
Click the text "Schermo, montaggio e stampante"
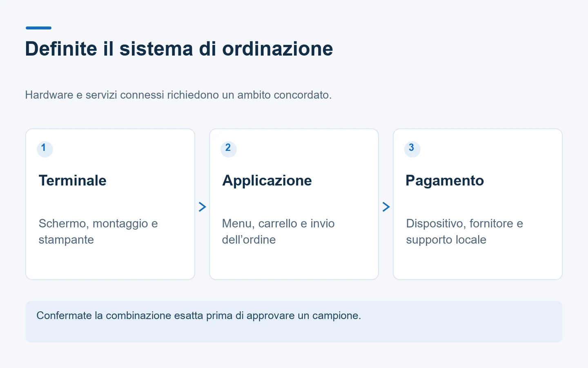(98, 231)
